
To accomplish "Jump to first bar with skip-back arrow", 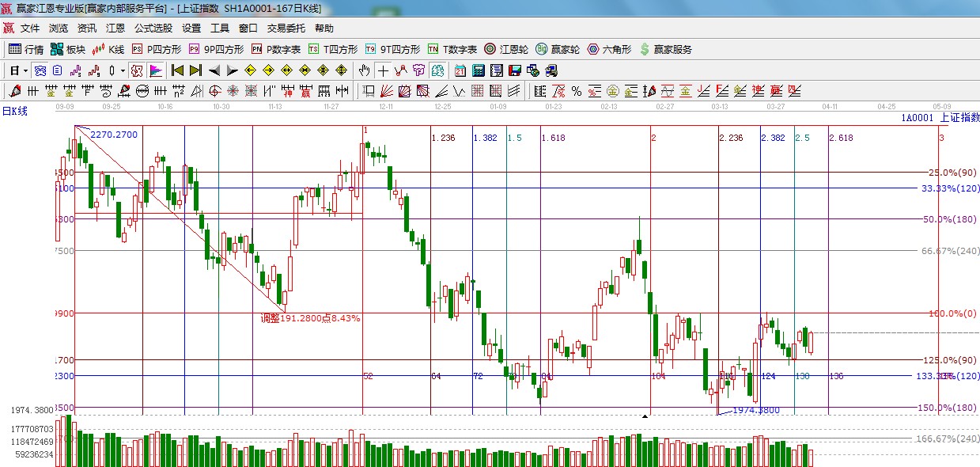I will tap(177, 70).
